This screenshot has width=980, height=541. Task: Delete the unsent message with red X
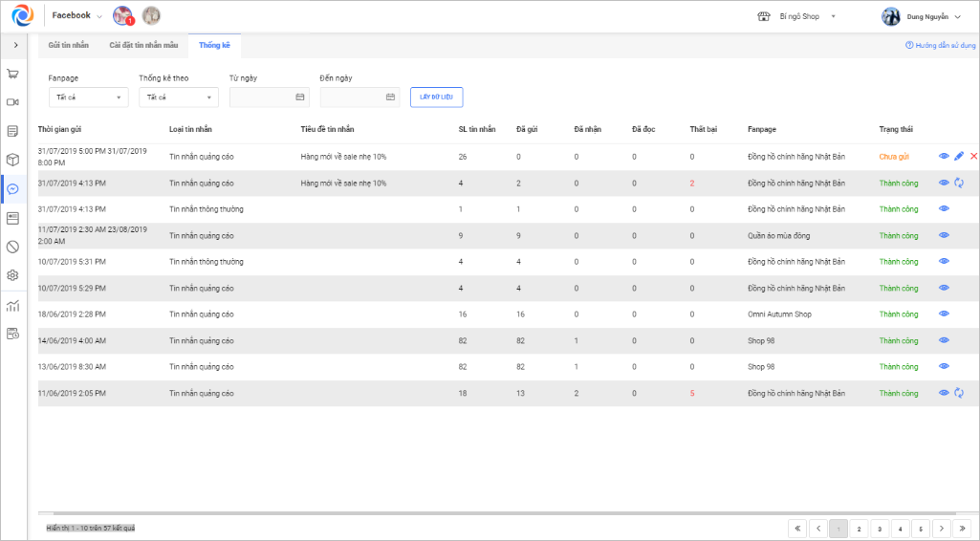(x=973, y=156)
